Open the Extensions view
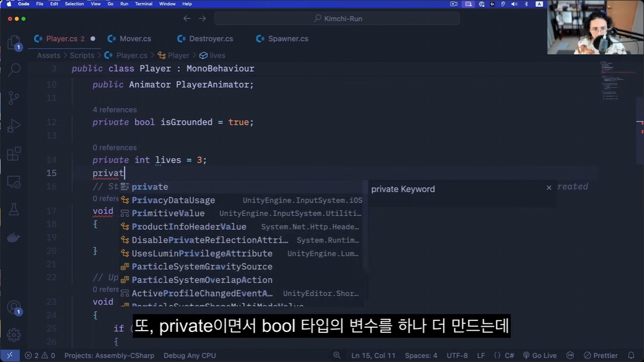 pos(14,154)
